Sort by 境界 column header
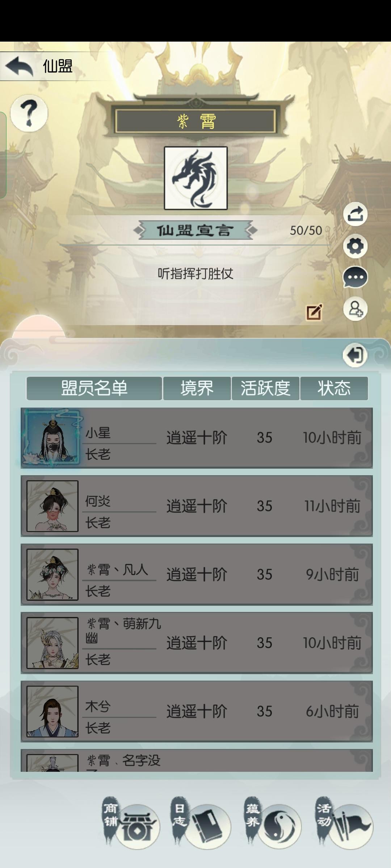 click(x=197, y=388)
